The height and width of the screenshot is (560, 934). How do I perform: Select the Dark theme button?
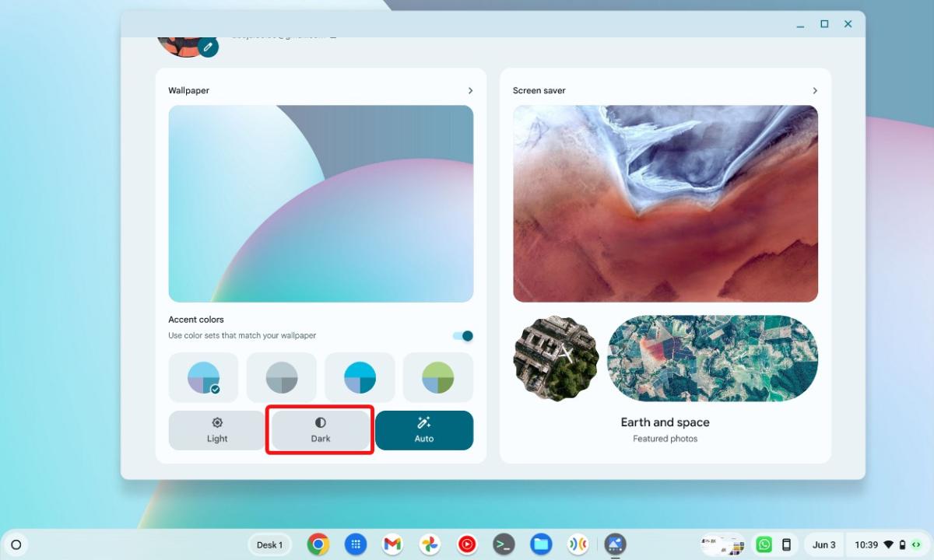click(320, 430)
